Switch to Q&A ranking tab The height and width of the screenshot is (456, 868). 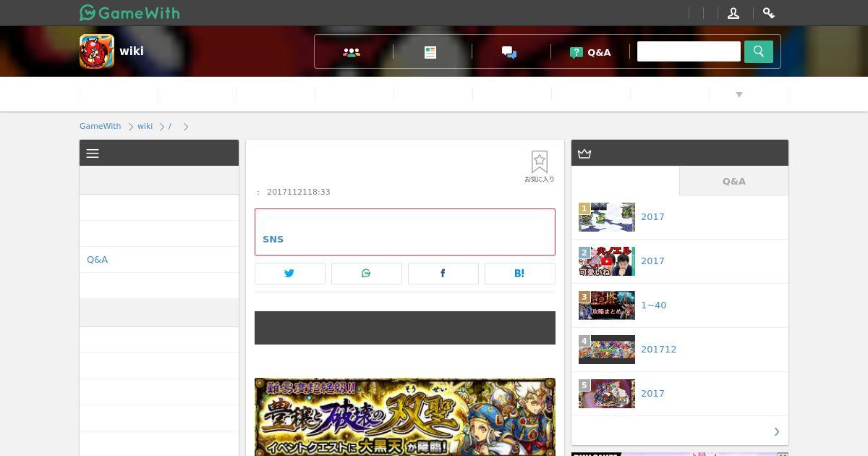[734, 181]
